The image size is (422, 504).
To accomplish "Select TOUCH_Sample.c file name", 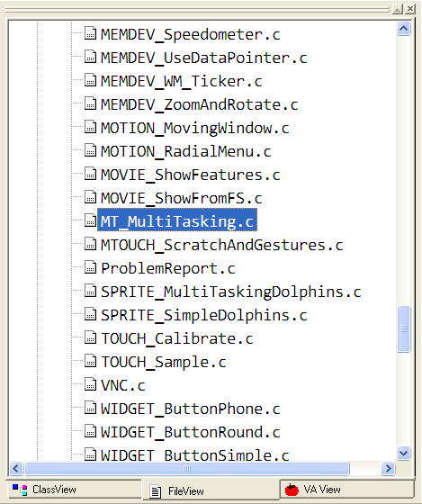I will [x=163, y=363].
